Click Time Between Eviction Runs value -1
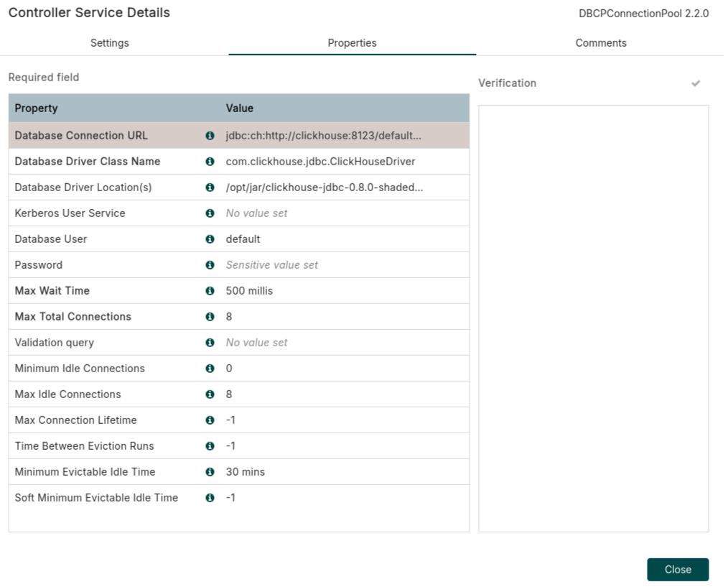 230,446
